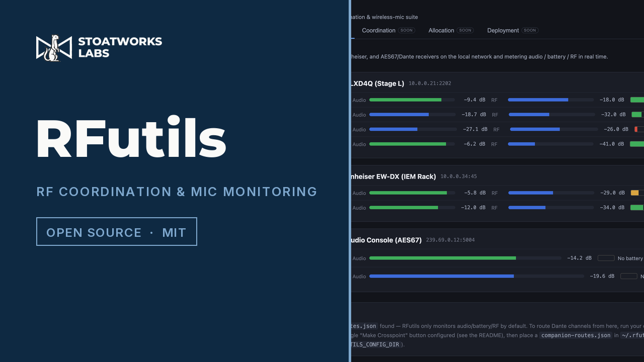Open the Allocation tab
The image size is (644, 362).
click(441, 31)
